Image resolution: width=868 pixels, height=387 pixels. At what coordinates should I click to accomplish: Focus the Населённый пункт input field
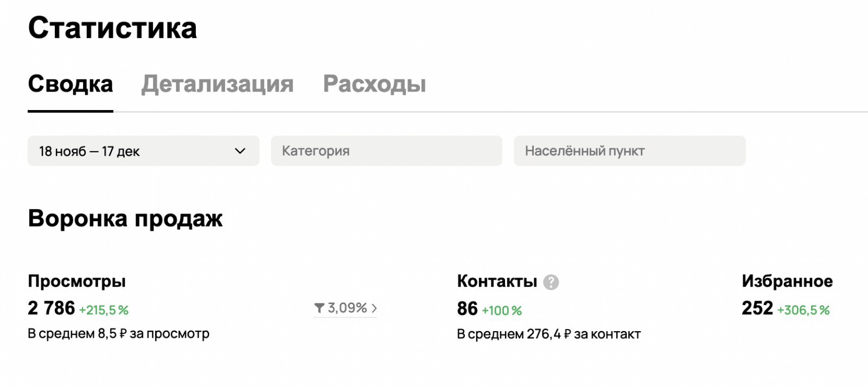629,151
